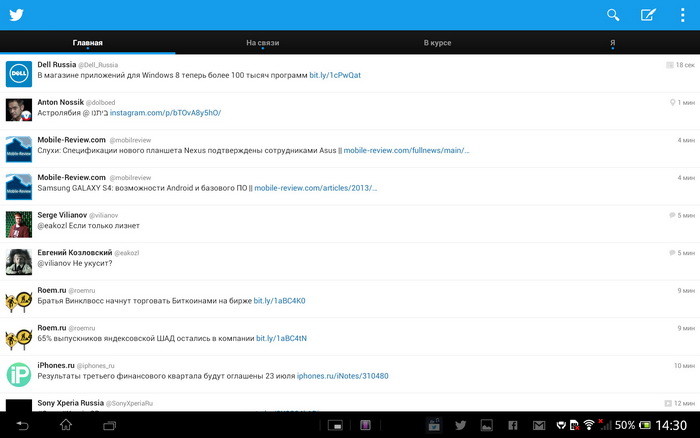
Task: Open instagram.com/p/bTOvA8y5hO/ link
Action: [x=165, y=113]
